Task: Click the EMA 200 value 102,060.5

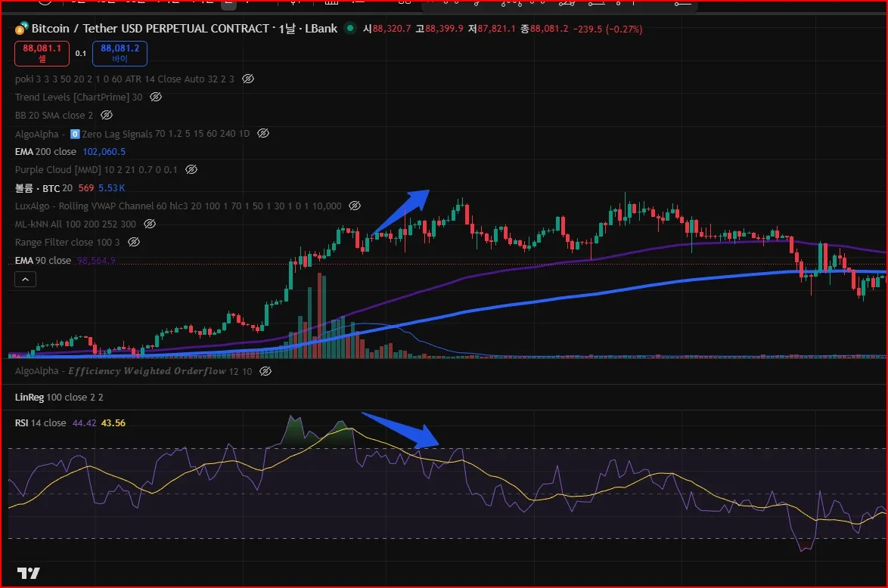Action: pyautogui.click(x=104, y=152)
